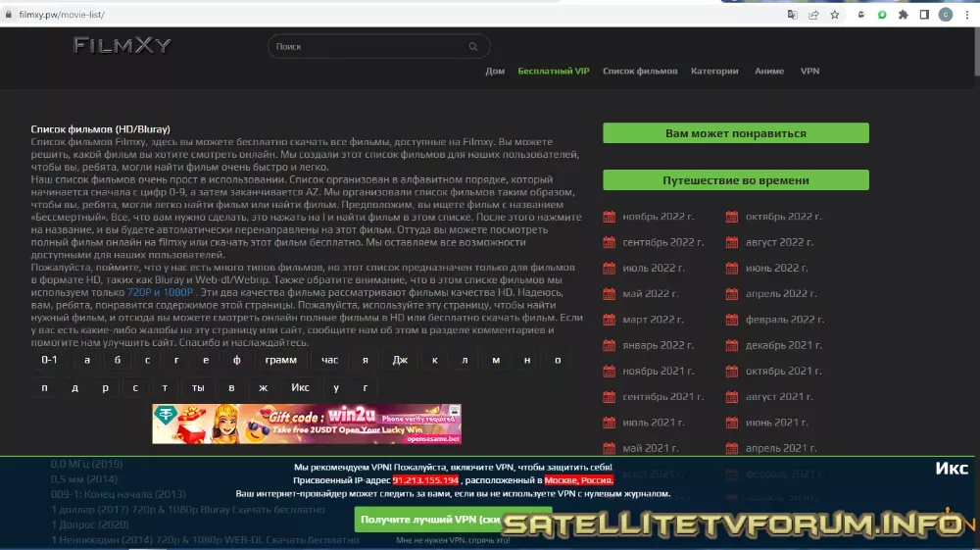Select the грамм alphabet filter
This screenshot has width=980, height=550.
coord(280,360)
